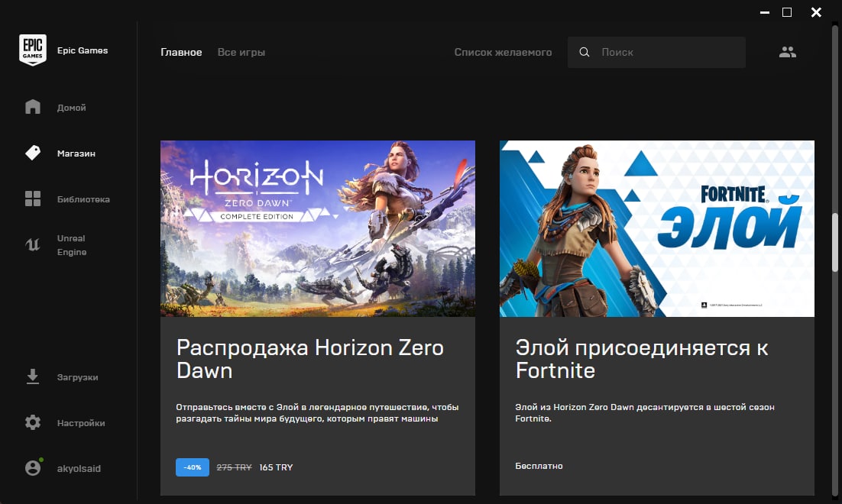The width and height of the screenshot is (842, 504).
Task: Open the Настройки gear icon
Action: pos(33,422)
